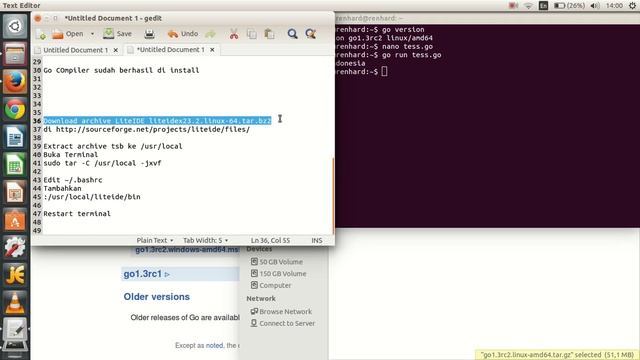Click line 'Restart terminal' in editor

pos(77,213)
